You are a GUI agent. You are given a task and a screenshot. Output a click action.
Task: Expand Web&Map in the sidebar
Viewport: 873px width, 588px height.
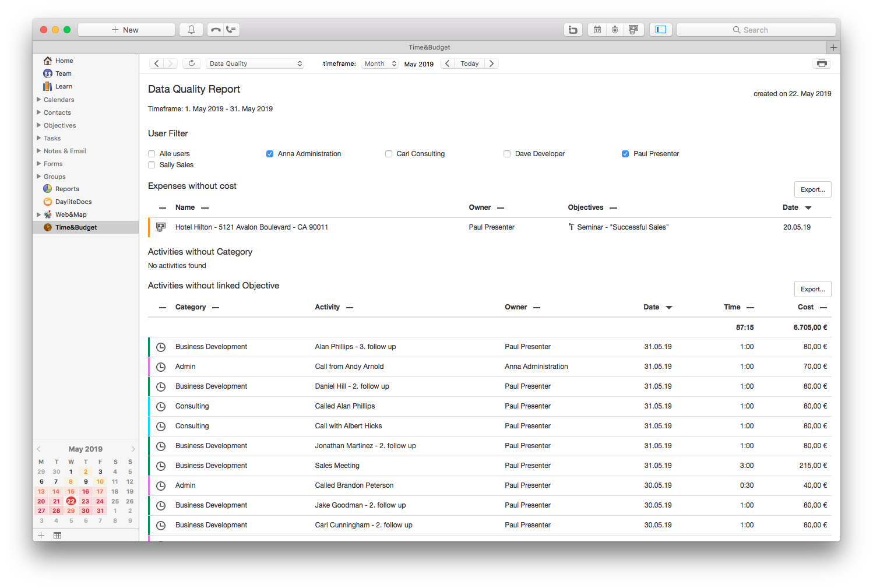pos(38,214)
